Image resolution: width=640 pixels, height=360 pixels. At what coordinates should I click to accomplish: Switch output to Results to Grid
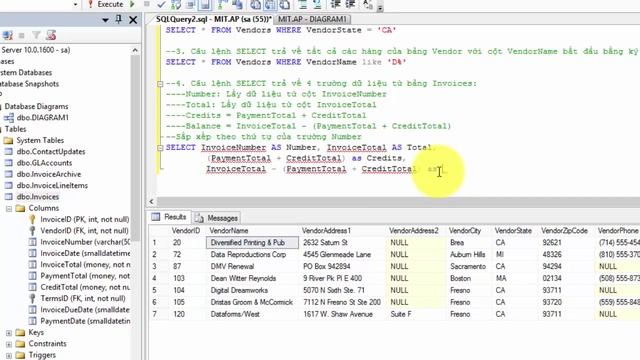click(270, 4)
